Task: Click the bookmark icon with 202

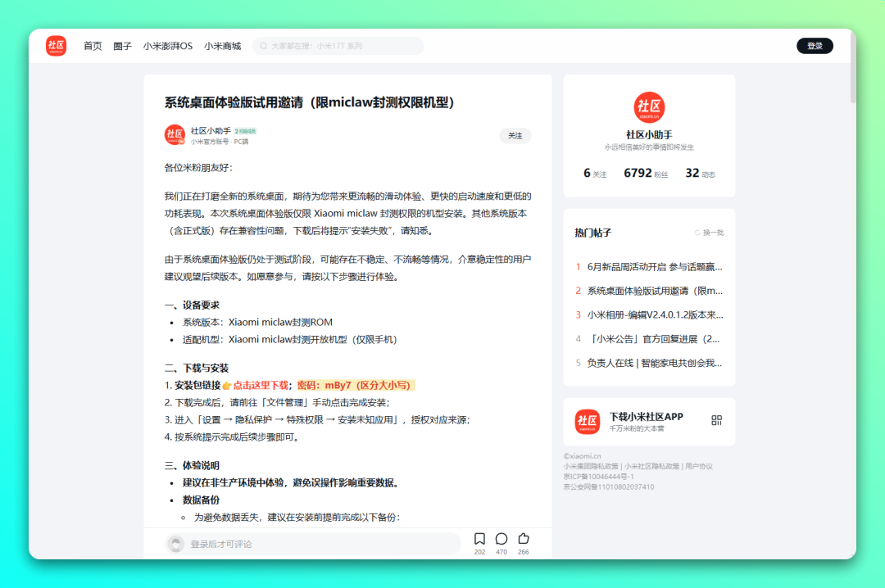Action: [479, 538]
